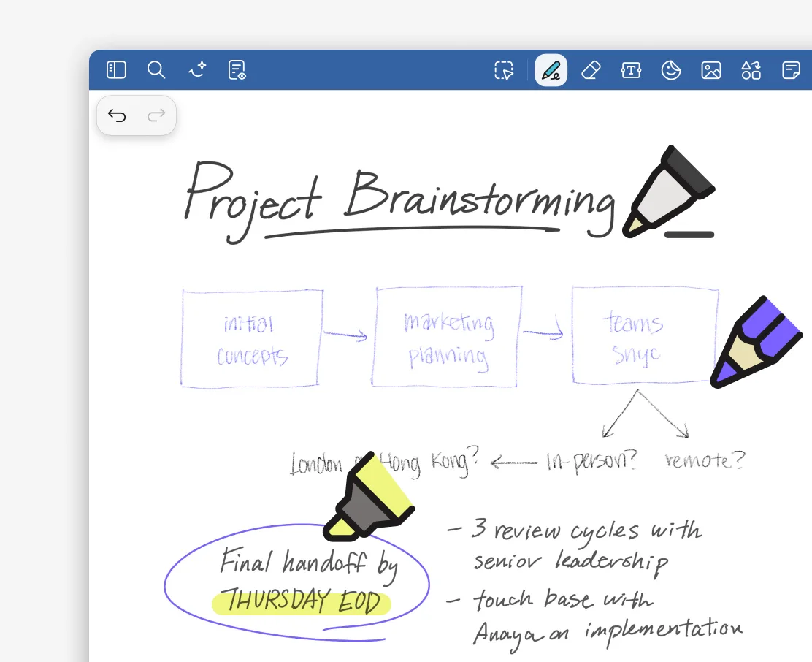Insert an image with picture icon
Viewport: 812px width, 662px height.
[711, 70]
